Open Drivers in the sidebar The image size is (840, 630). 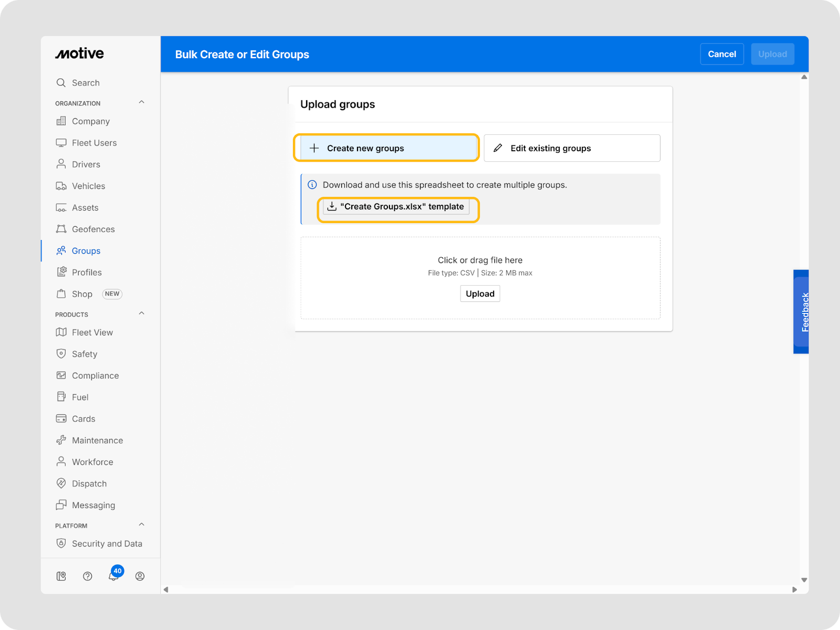coord(86,164)
